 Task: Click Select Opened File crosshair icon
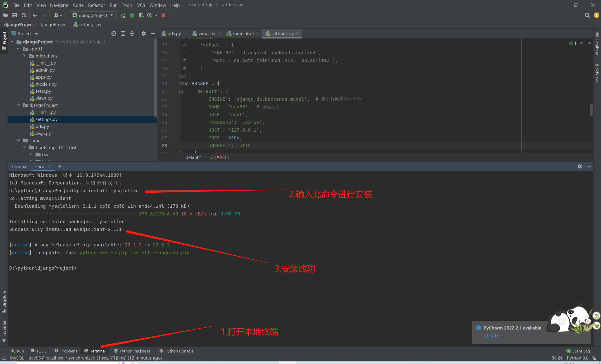[x=114, y=34]
